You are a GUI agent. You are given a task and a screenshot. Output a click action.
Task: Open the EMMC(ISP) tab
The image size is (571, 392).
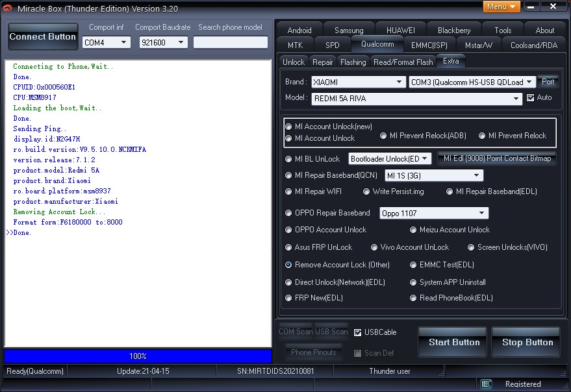[429, 45]
